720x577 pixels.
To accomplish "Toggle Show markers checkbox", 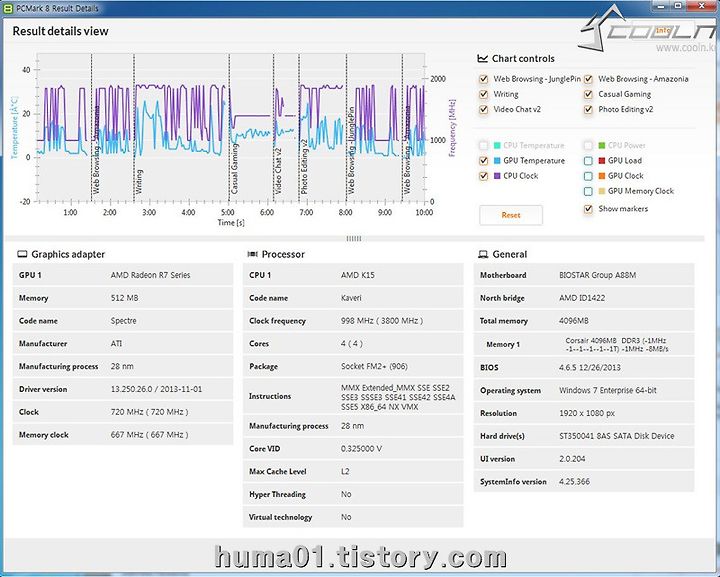I will [588, 209].
